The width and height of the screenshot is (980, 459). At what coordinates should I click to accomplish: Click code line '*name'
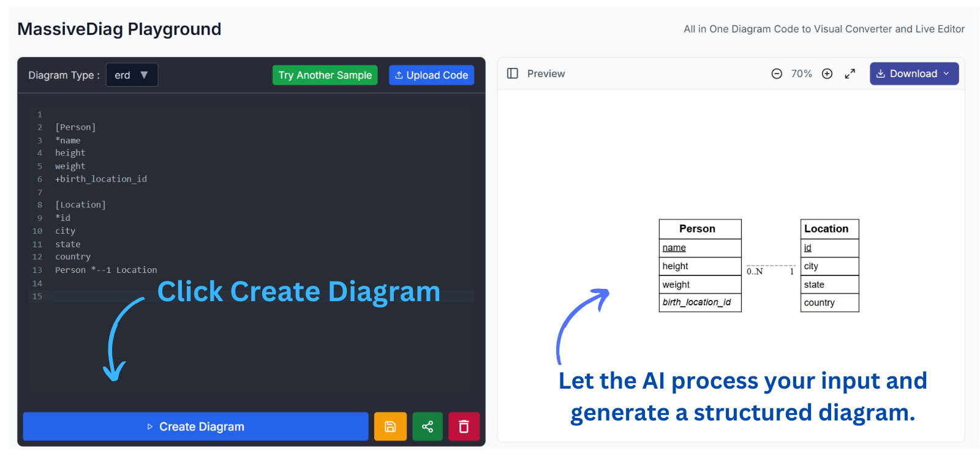(68, 140)
